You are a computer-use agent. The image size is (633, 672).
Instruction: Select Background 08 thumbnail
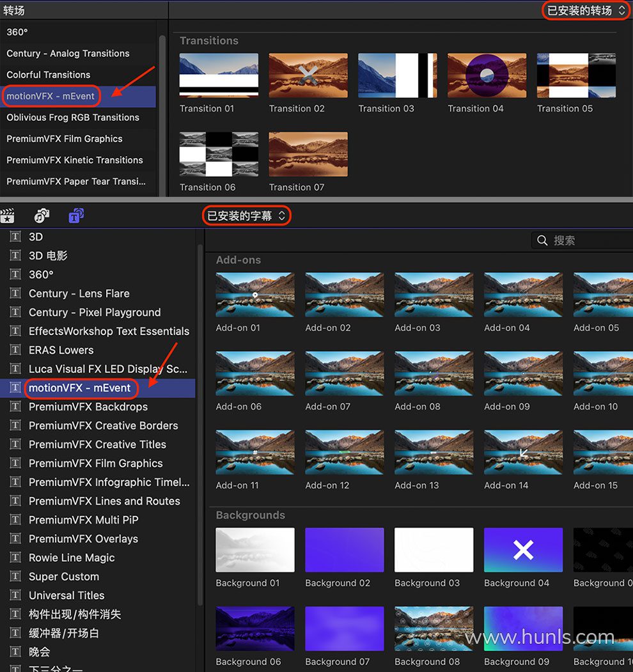pos(434,629)
